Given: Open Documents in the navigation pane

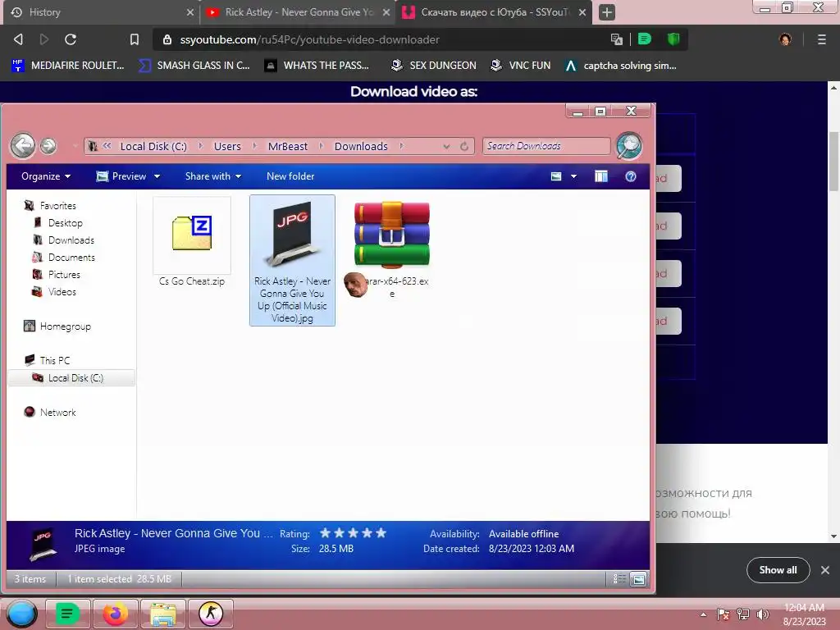Looking at the screenshot, I should (71, 257).
